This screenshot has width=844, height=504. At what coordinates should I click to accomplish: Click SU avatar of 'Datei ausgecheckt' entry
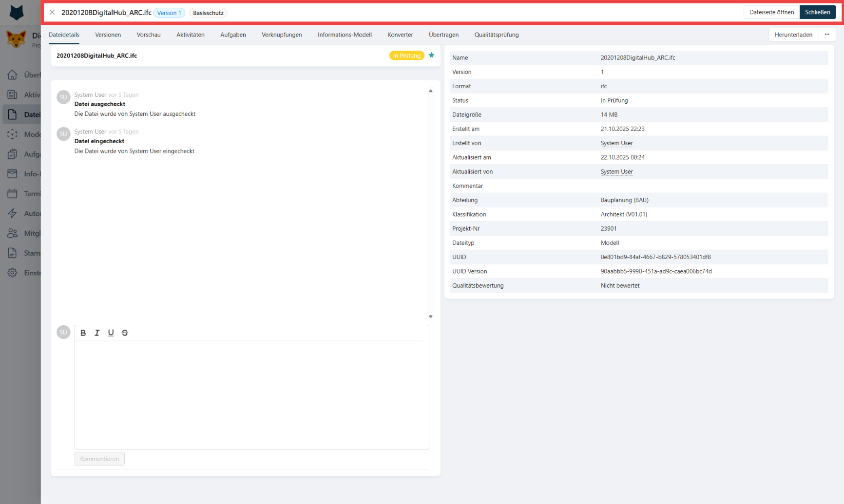(63, 97)
